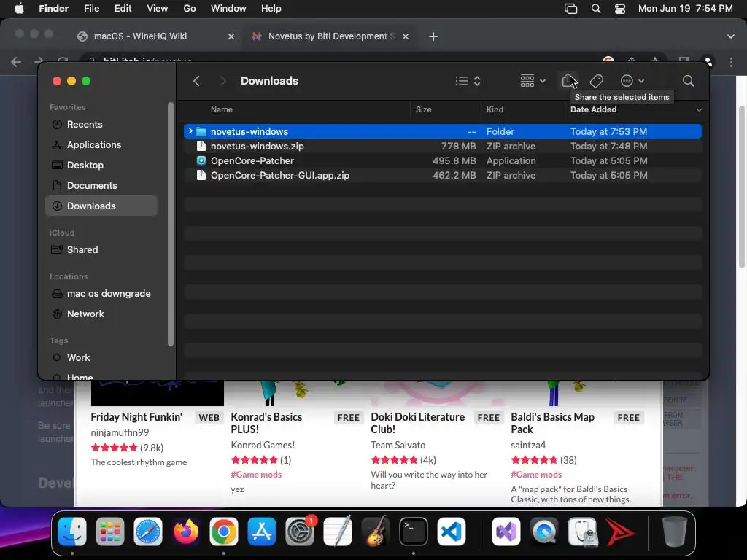Open App Store from the Dock

pyautogui.click(x=262, y=532)
